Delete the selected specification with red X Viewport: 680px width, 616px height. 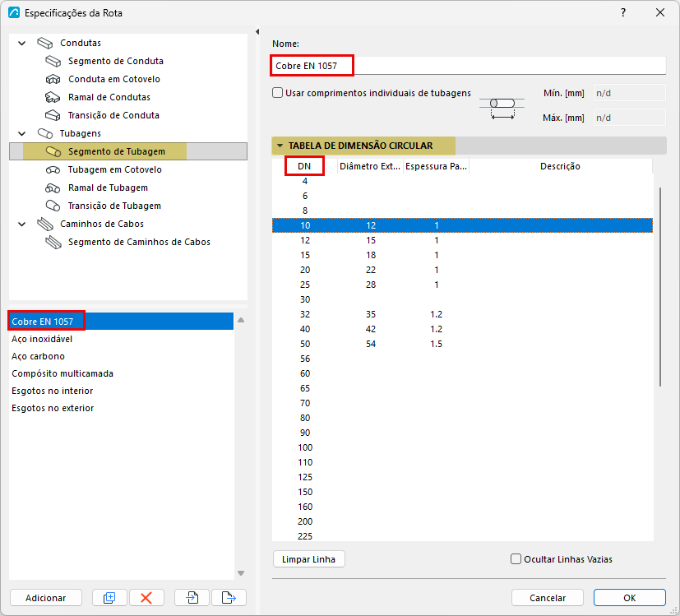(x=146, y=598)
